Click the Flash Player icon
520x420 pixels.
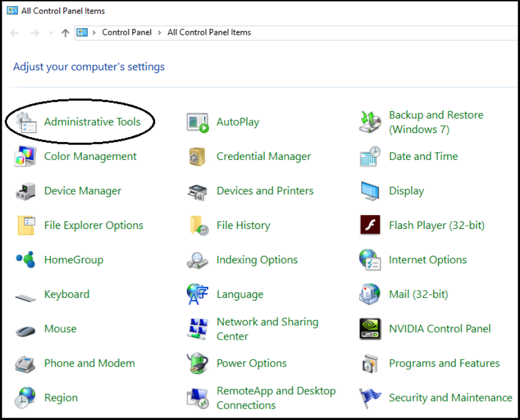click(370, 225)
